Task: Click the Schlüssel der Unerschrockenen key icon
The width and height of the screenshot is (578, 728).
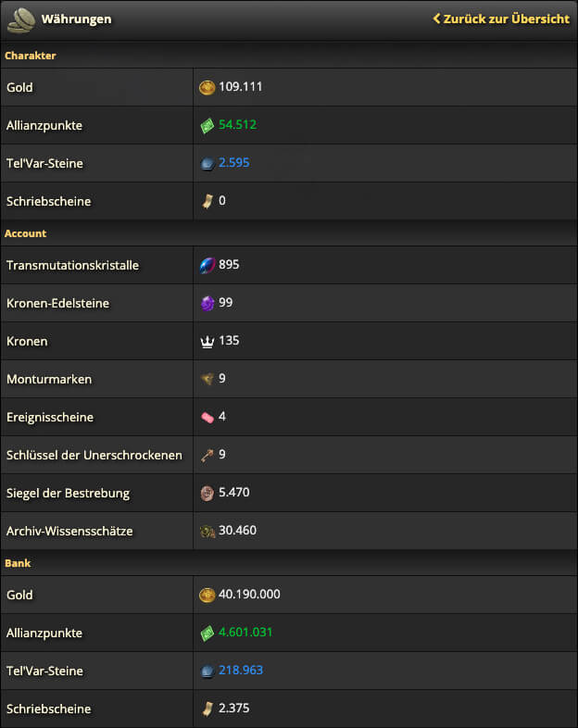Action: (x=207, y=455)
